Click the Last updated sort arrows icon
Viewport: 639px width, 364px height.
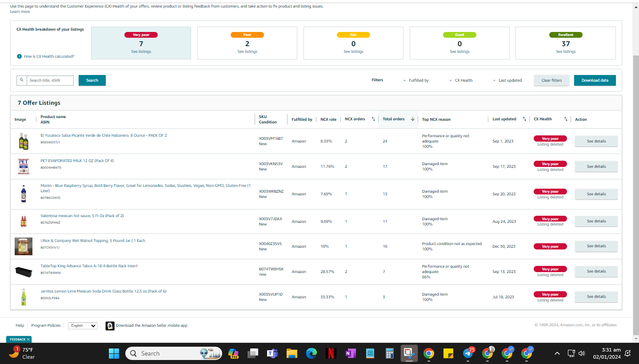(524, 119)
